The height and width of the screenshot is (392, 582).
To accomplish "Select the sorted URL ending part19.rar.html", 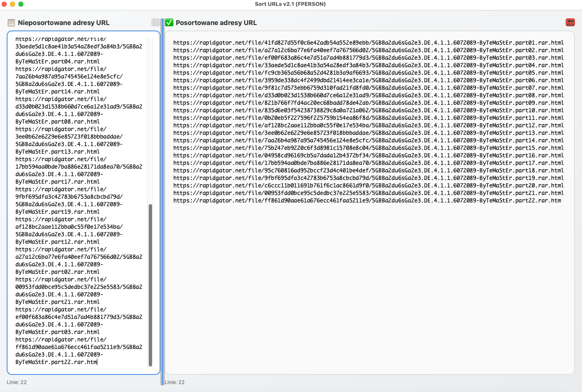I will click(369, 178).
